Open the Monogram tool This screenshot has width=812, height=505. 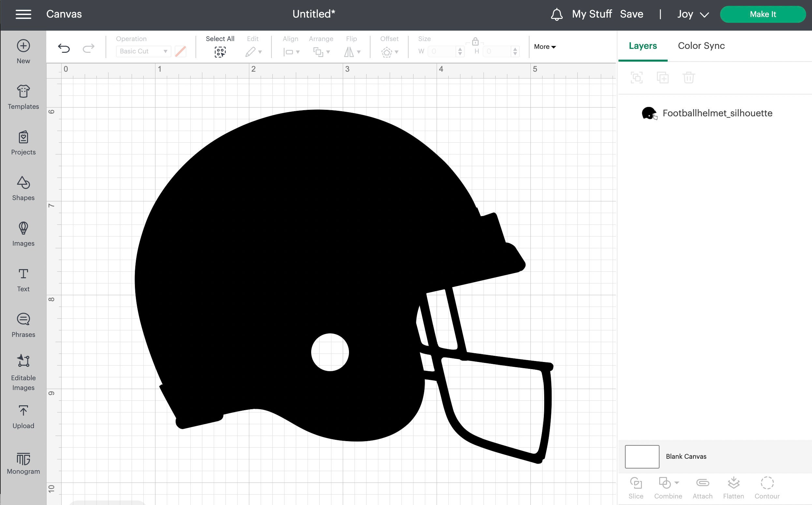pyautogui.click(x=23, y=463)
